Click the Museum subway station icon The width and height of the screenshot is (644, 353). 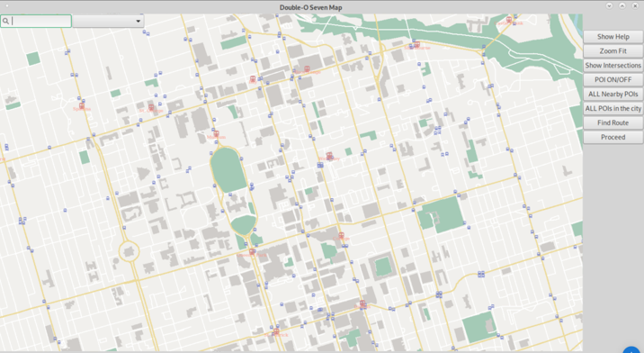[x=217, y=133]
